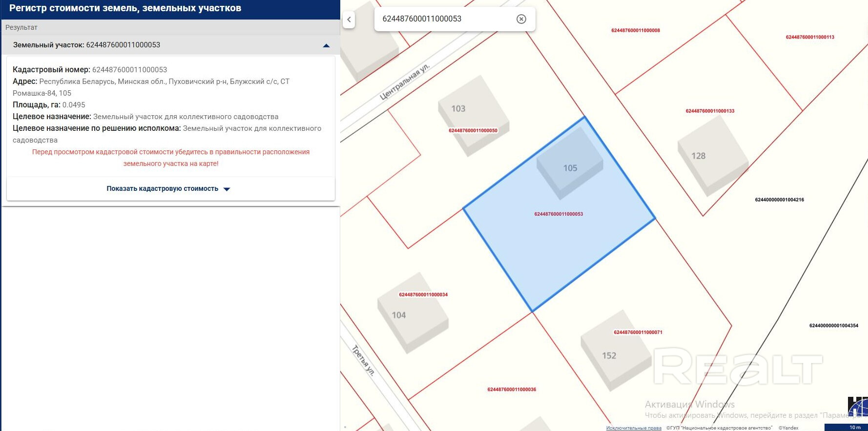Expand Показать кадастровую стоимость
The height and width of the screenshot is (431, 868).
pos(168,189)
